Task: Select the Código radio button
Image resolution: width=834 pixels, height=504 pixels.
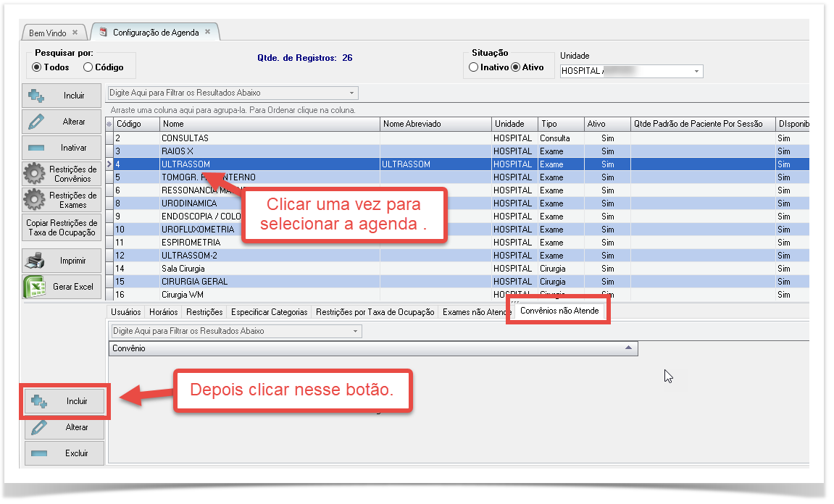Action: [x=88, y=67]
